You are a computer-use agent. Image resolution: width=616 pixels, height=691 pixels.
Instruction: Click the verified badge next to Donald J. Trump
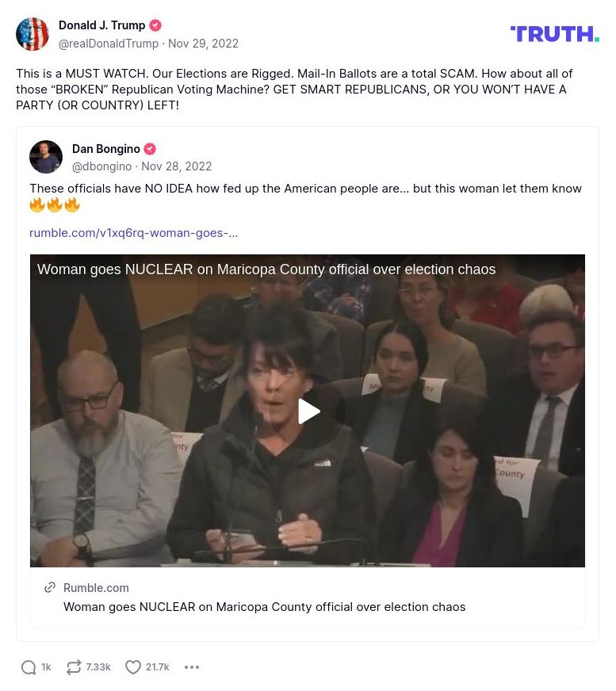(x=155, y=25)
